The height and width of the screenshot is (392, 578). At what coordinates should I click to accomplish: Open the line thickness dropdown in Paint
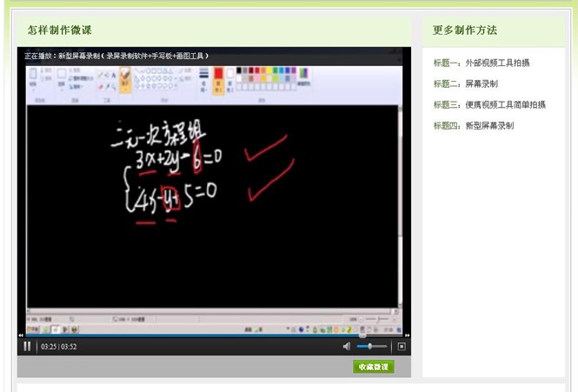point(203,78)
